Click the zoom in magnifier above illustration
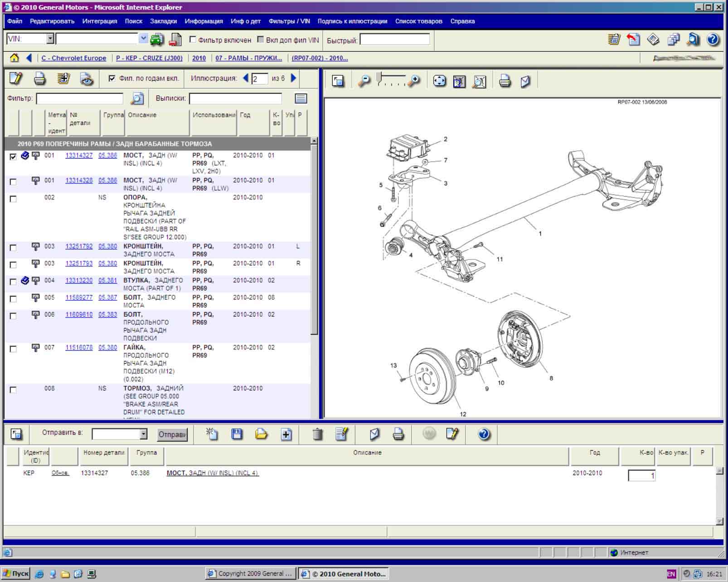Viewport: 728px width, 582px height. (413, 81)
